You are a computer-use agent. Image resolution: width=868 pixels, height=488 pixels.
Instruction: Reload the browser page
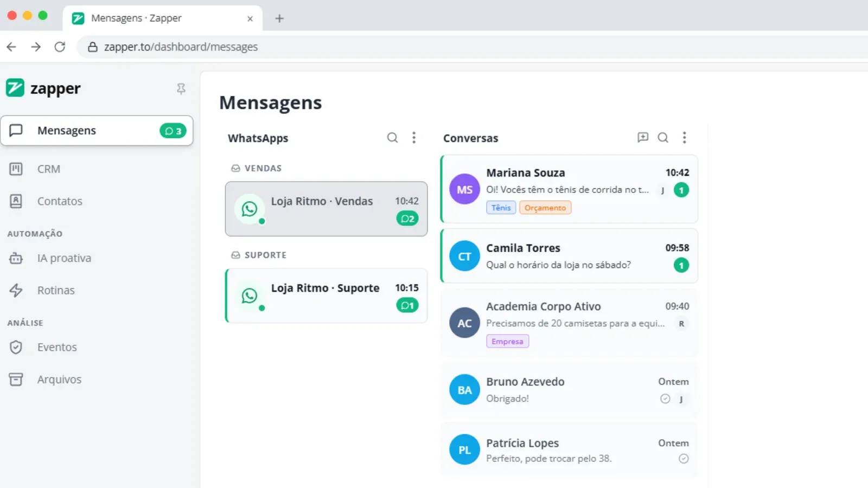click(60, 47)
